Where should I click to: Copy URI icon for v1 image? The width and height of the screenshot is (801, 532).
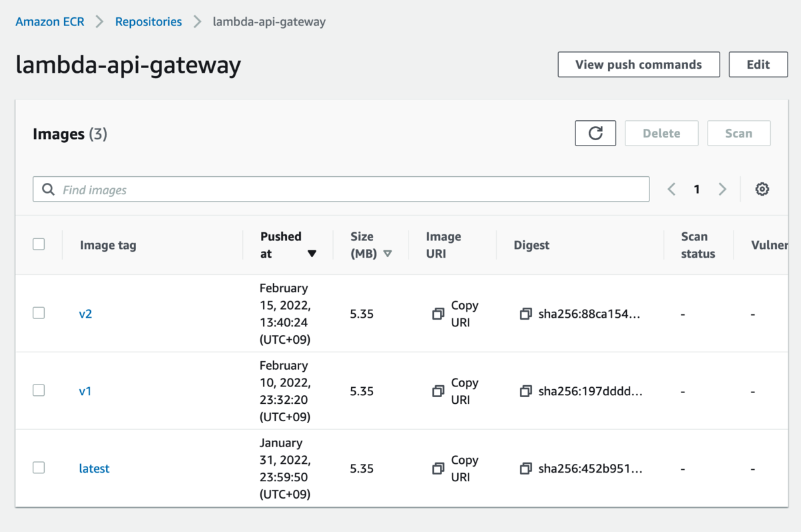[x=438, y=391]
